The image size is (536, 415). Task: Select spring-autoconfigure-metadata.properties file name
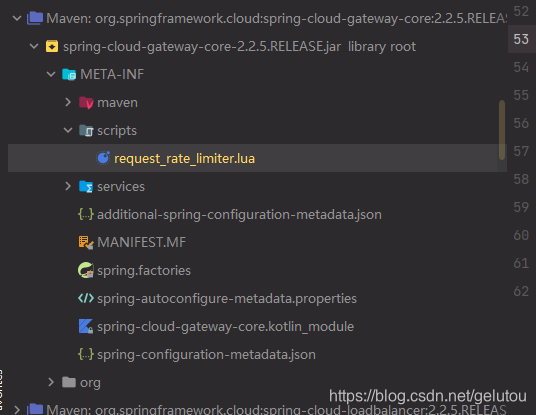(227, 299)
